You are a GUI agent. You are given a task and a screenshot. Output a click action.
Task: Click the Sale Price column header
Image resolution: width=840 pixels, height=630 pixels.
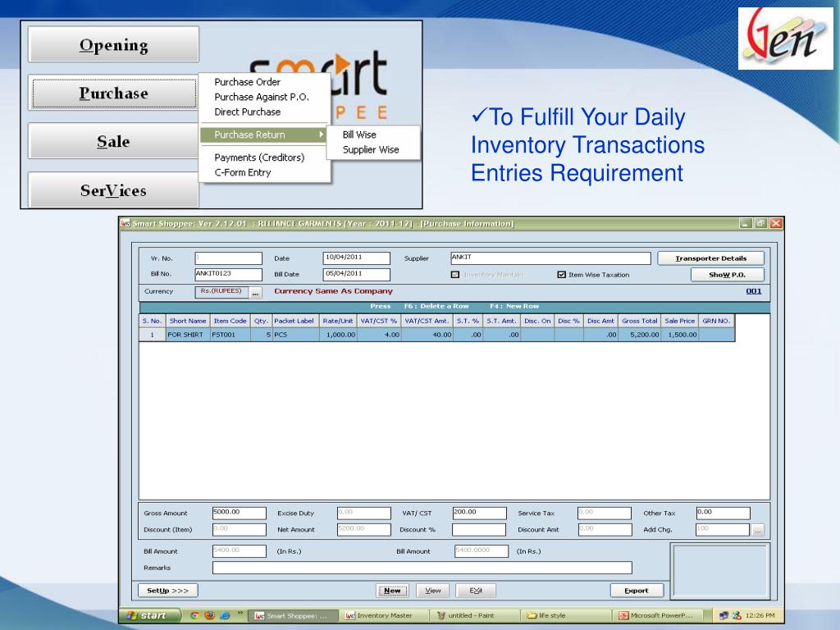pyautogui.click(x=679, y=321)
